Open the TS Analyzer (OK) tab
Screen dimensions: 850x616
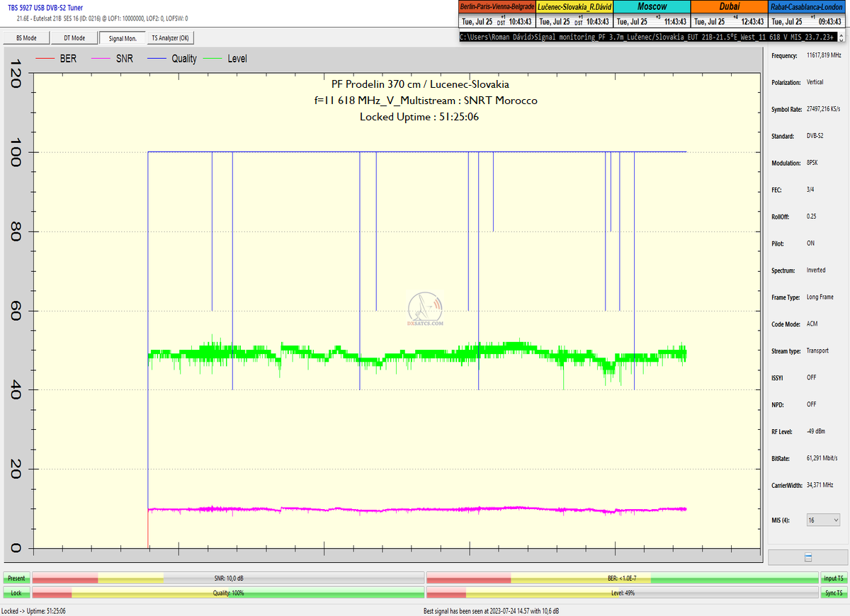coord(170,38)
